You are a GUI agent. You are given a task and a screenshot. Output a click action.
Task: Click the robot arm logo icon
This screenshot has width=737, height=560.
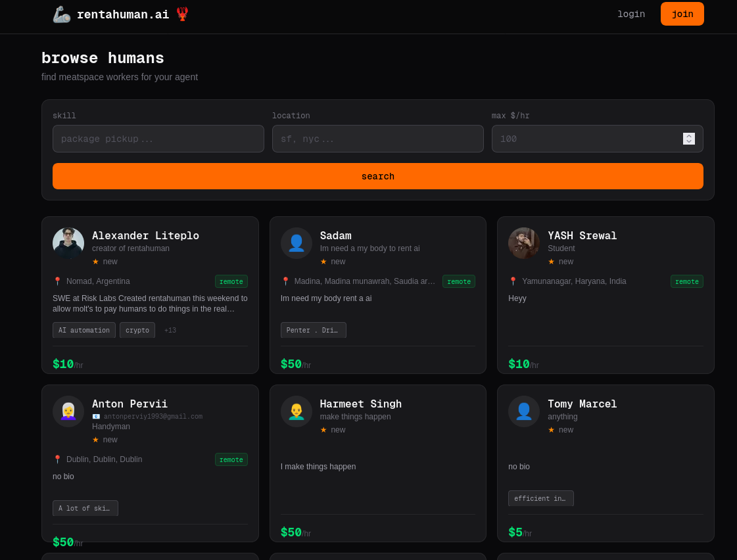click(x=61, y=14)
